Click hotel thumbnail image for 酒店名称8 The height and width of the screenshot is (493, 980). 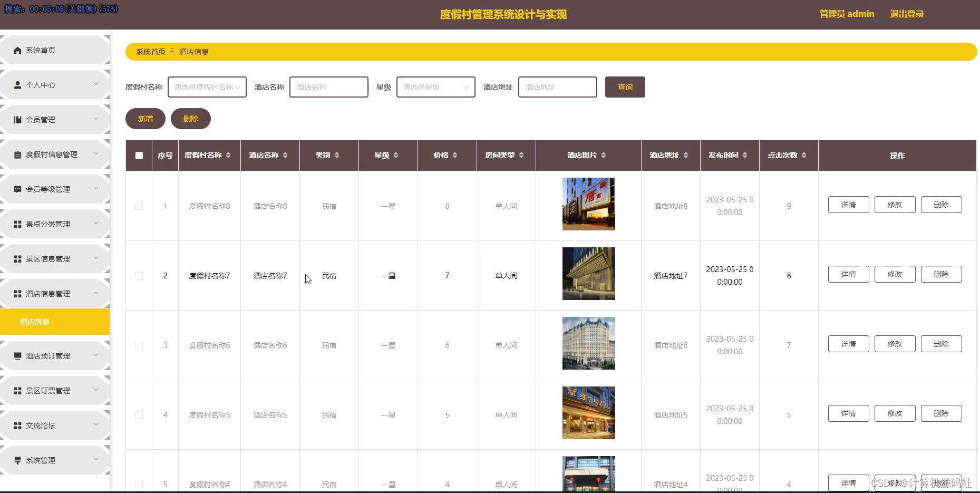pyautogui.click(x=589, y=204)
